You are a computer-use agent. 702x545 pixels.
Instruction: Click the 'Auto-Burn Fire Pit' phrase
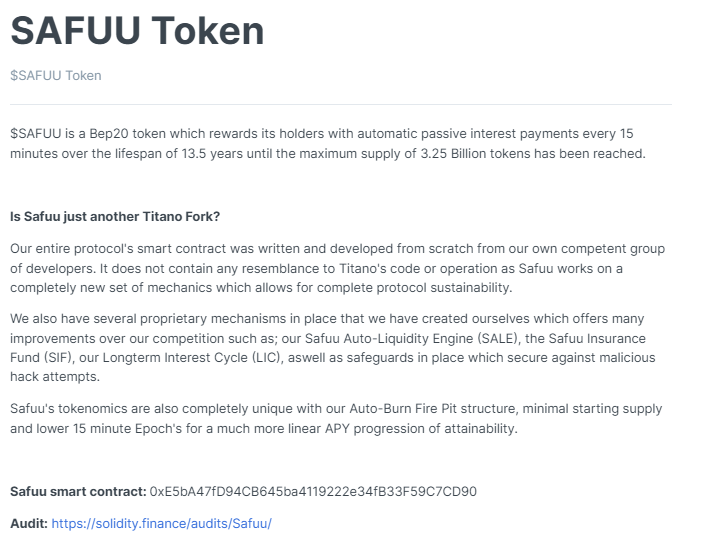[403, 408]
